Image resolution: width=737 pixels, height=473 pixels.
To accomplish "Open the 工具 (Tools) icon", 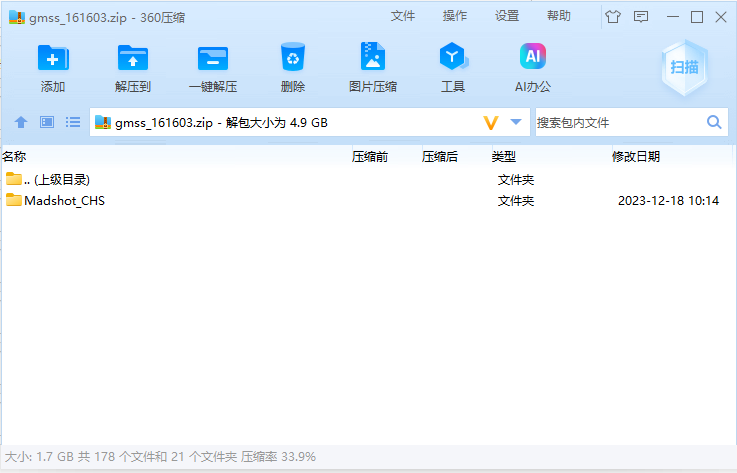I will [453, 57].
